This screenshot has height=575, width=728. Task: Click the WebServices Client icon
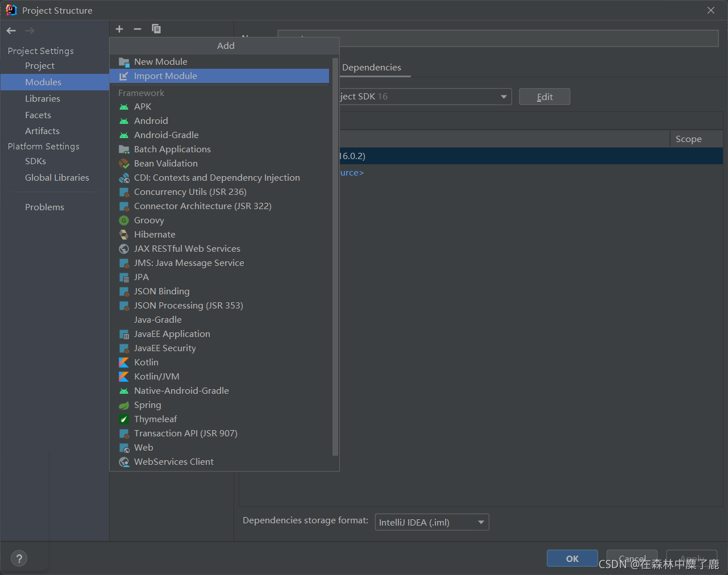(x=124, y=462)
